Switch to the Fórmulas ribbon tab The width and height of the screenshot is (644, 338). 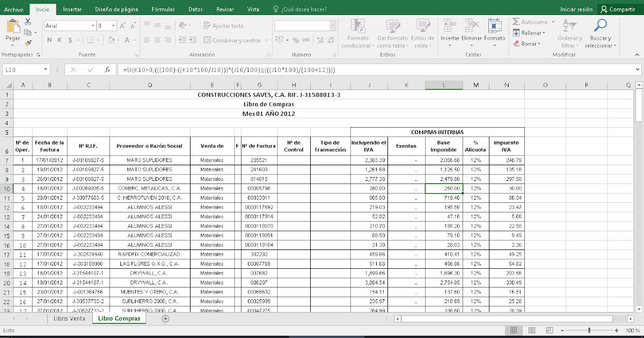[x=163, y=9]
